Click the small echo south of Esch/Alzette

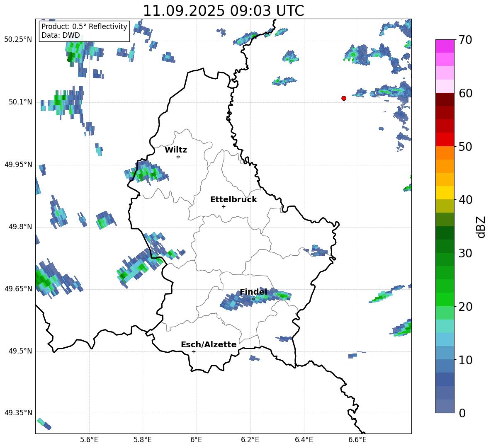pos(254,358)
